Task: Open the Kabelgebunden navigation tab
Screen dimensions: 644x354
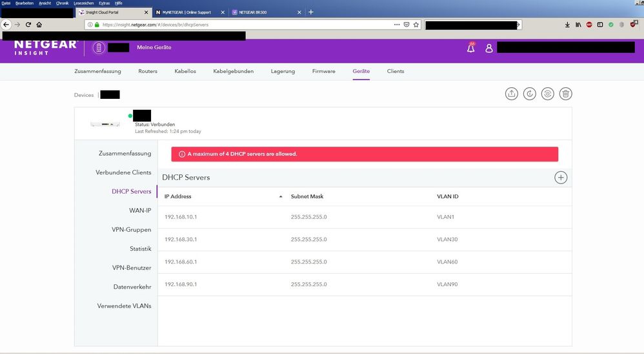Action: point(234,71)
